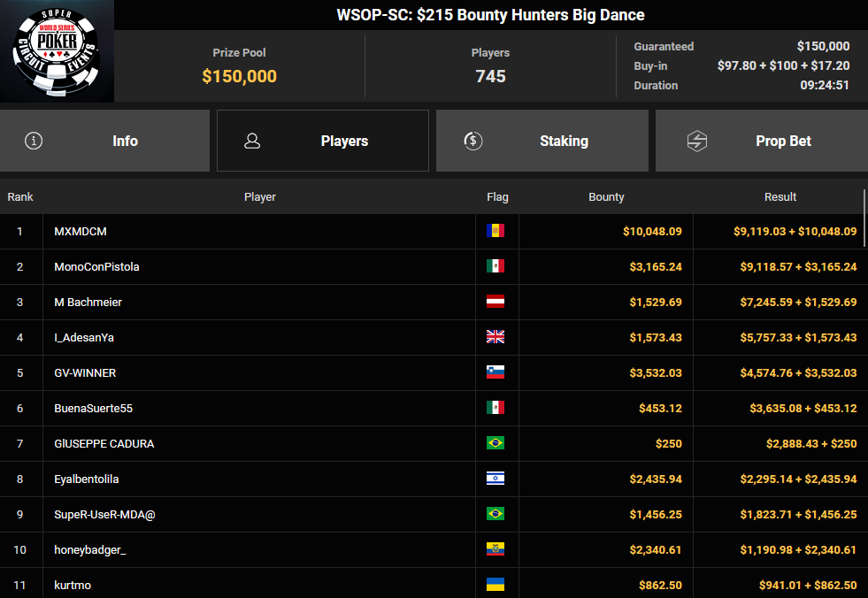Select player M Bachmeier row

pos(88,303)
